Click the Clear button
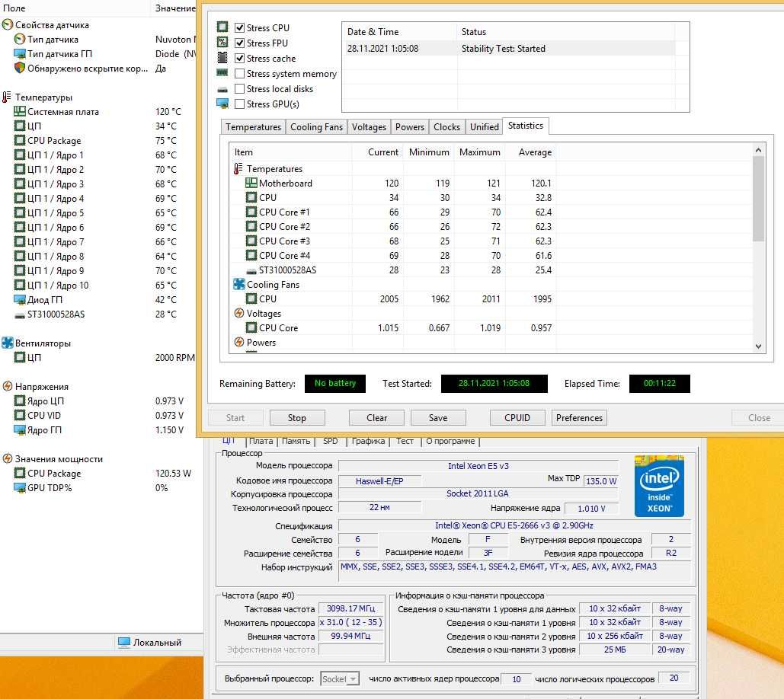Screen dimensions: 784x699 point(376,418)
